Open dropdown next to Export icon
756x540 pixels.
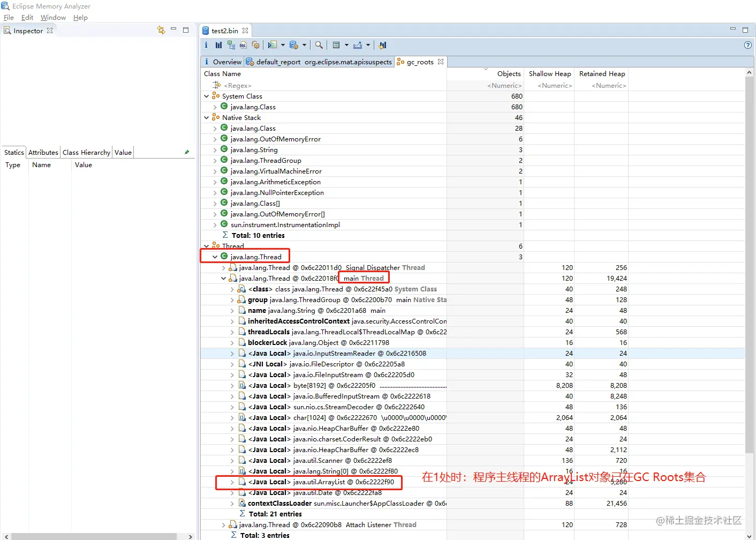(x=368, y=45)
